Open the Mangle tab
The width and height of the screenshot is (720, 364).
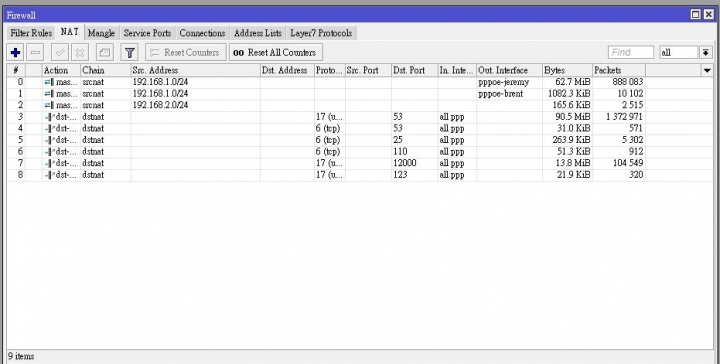pyautogui.click(x=101, y=33)
